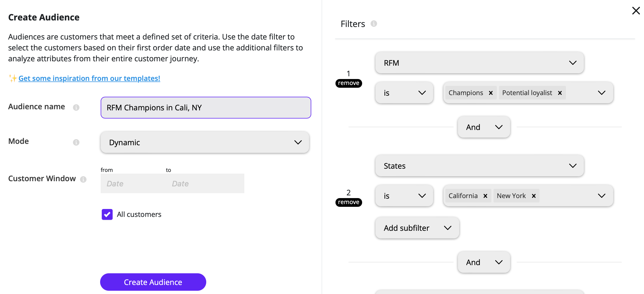
Task: Close the Create Audience panel
Action: (x=636, y=11)
